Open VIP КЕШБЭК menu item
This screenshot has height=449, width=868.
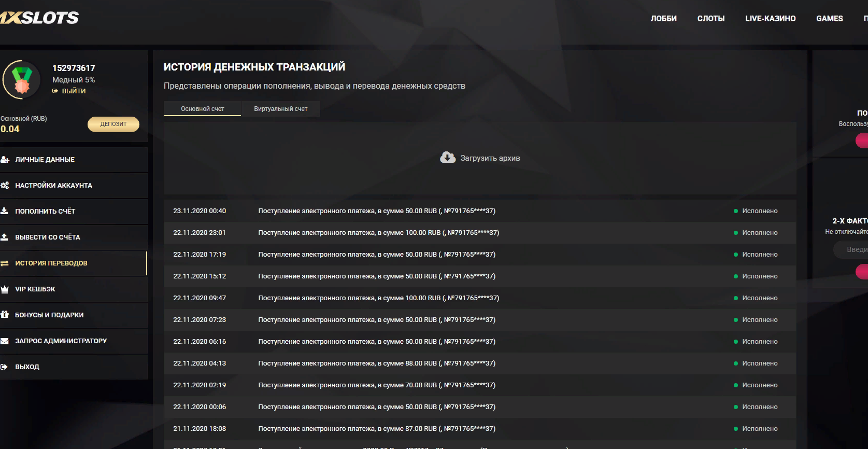click(x=74, y=289)
